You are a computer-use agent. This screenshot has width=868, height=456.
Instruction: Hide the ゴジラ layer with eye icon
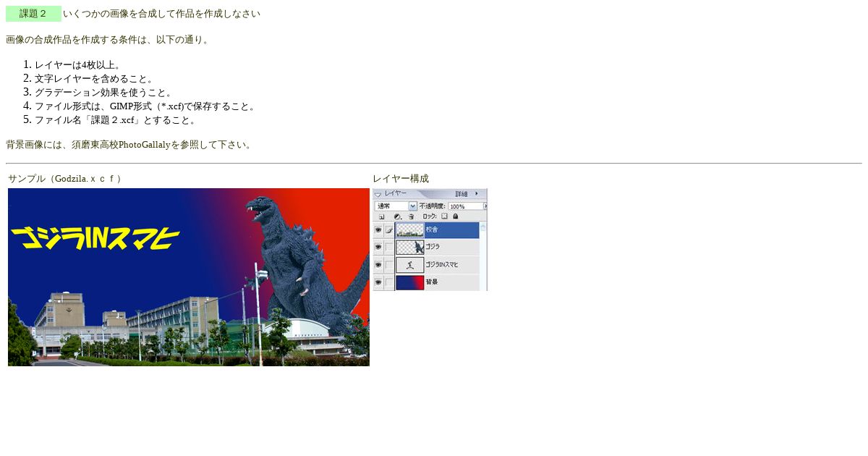coord(378,247)
